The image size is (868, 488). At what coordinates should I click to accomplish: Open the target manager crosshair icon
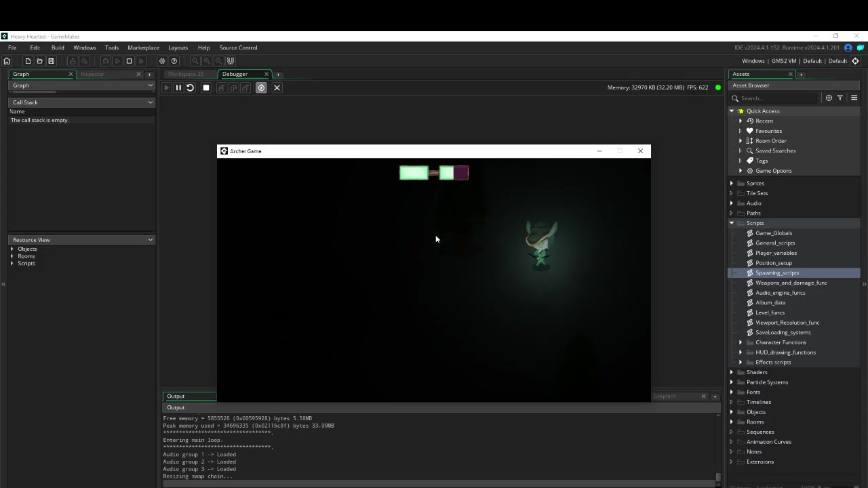(x=855, y=61)
